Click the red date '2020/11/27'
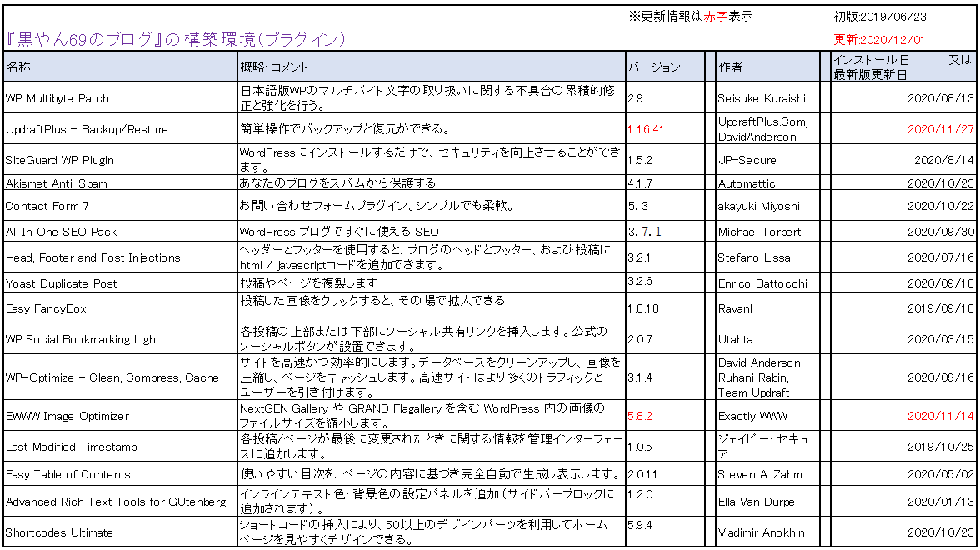Image resolution: width=980 pixels, height=550 pixels. [941, 129]
